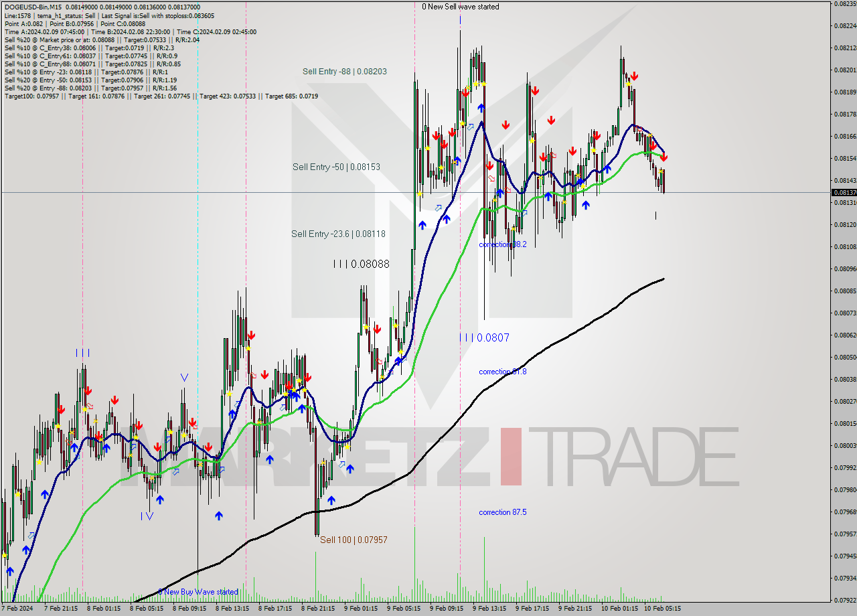Click the '7 Feb 2024' time axis label

tap(17, 609)
